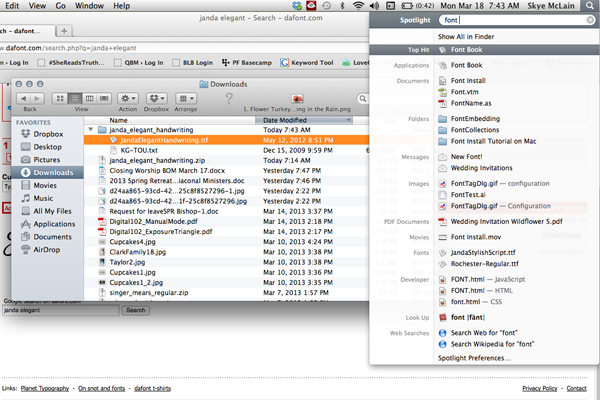Open Dropbox toolbar dropdown
Viewport: 600px width, 400px height.
click(157, 98)
